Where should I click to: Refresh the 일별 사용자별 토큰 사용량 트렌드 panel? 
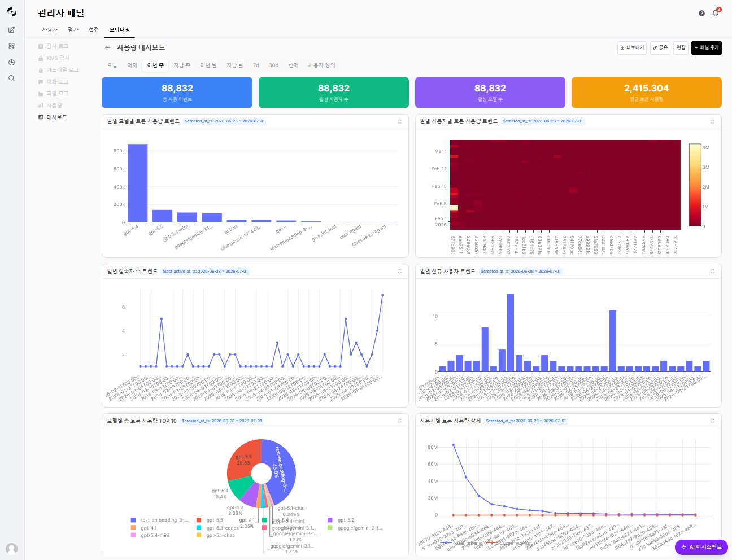712,121
